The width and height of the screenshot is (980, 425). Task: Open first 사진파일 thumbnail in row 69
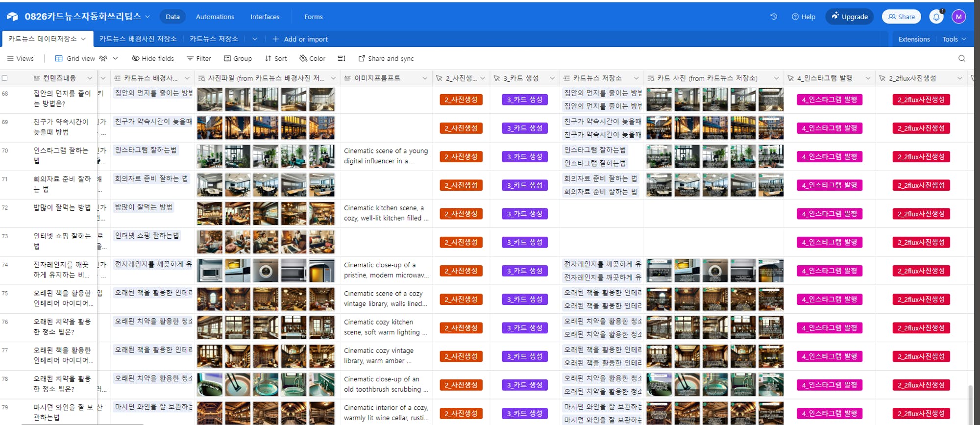pos(210,128)
